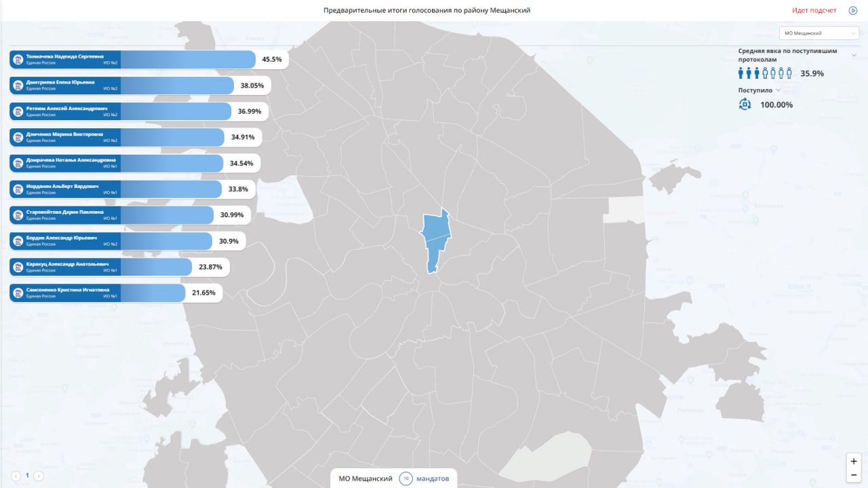The width and height of the screenshot is (868, 488).
Task: Select candidate name Толмачева Надежда Сергеевна
Action: click(64, 56)
